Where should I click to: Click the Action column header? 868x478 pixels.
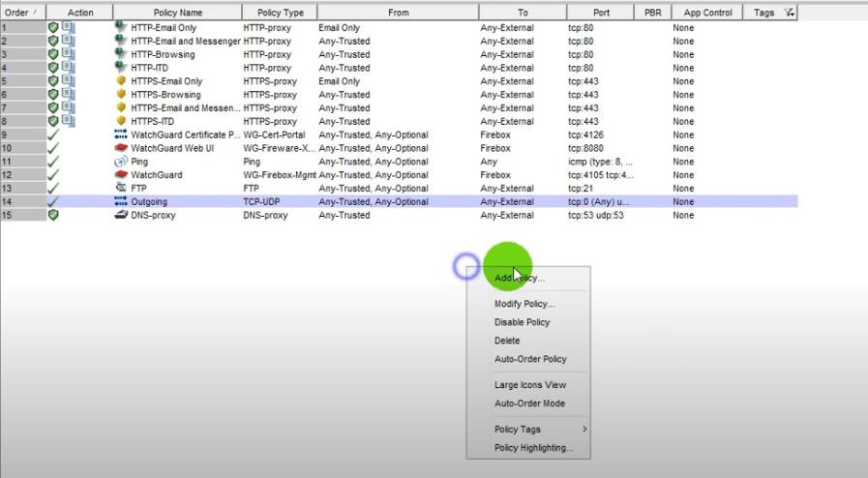[80, 13]
